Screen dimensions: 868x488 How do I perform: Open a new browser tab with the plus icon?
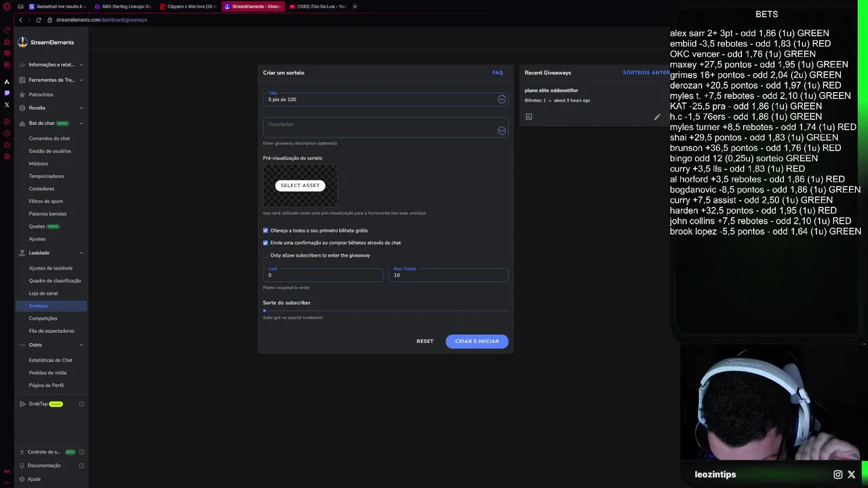pyautogui.click(x=355, y=7)
